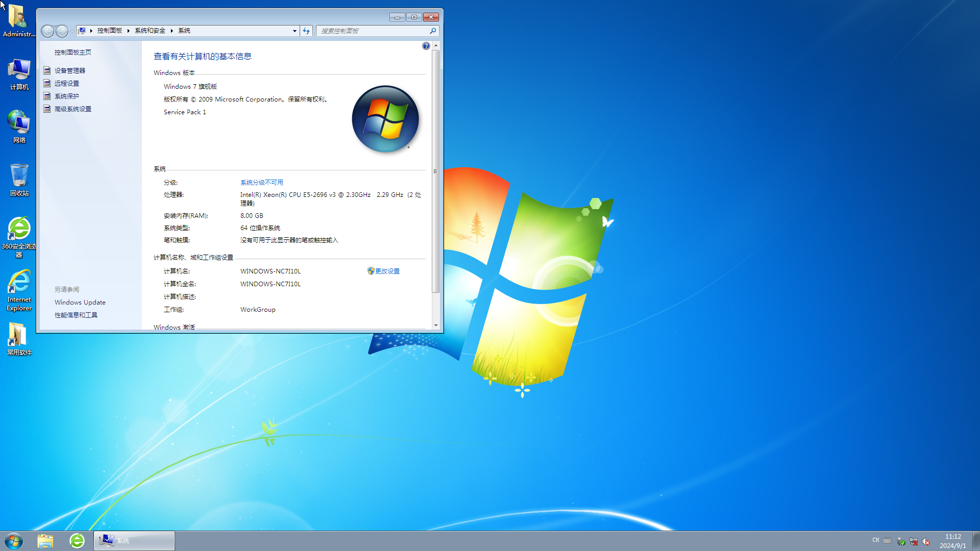Viewport: 980px width, 551px height.
Task: Click the shield icon beside 设备管理器
Action: tap(47, 70)
